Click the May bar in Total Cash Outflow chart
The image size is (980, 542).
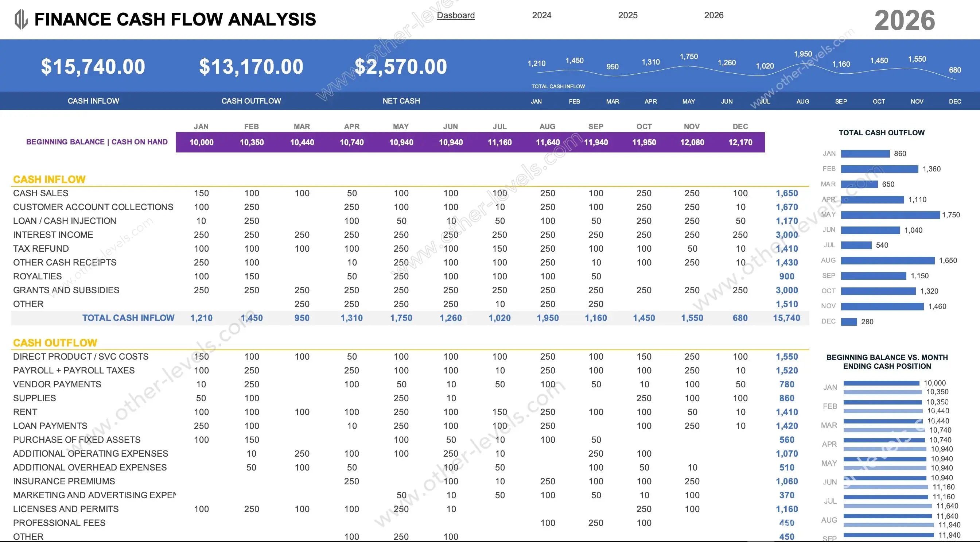tap(890, 215)
